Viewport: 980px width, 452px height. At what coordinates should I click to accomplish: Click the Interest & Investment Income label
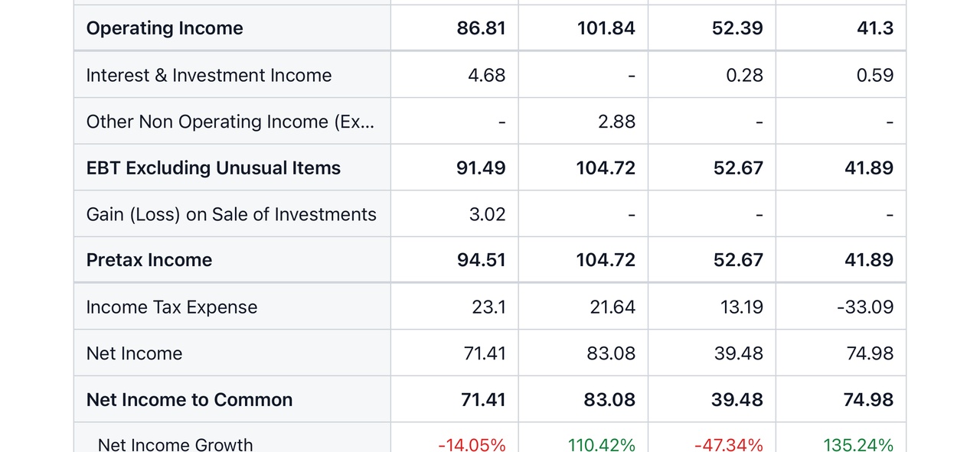pos(209,75)
